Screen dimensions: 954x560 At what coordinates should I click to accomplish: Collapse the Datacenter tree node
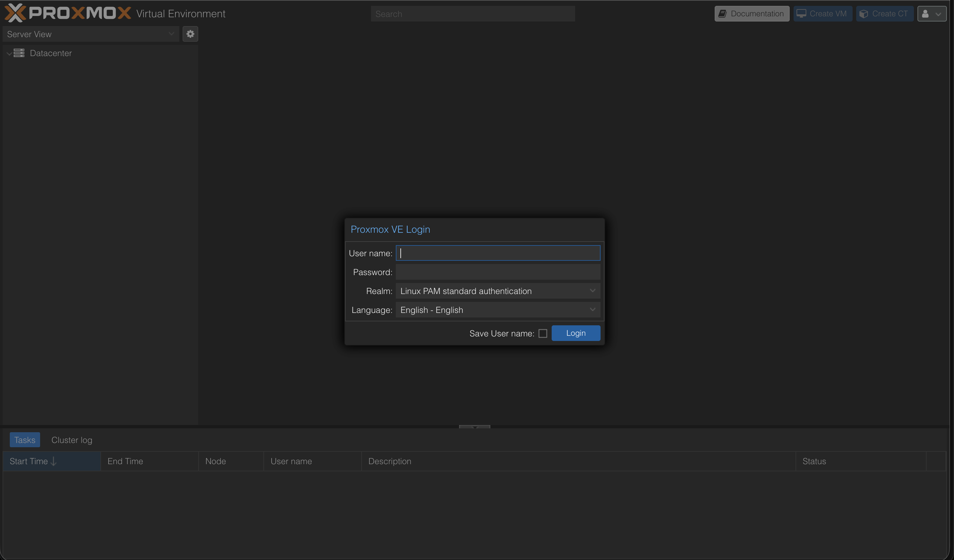tap(8, 53)
